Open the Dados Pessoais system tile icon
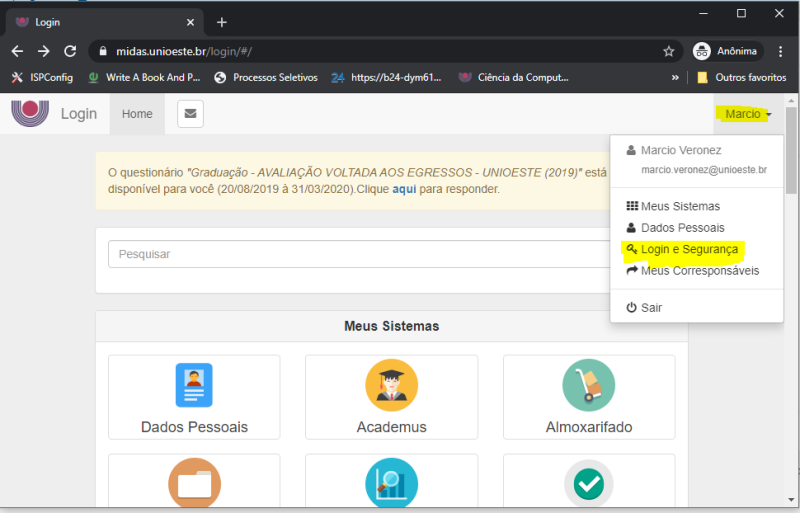Viewport: 800px width, 513px height. coord(194,385)
